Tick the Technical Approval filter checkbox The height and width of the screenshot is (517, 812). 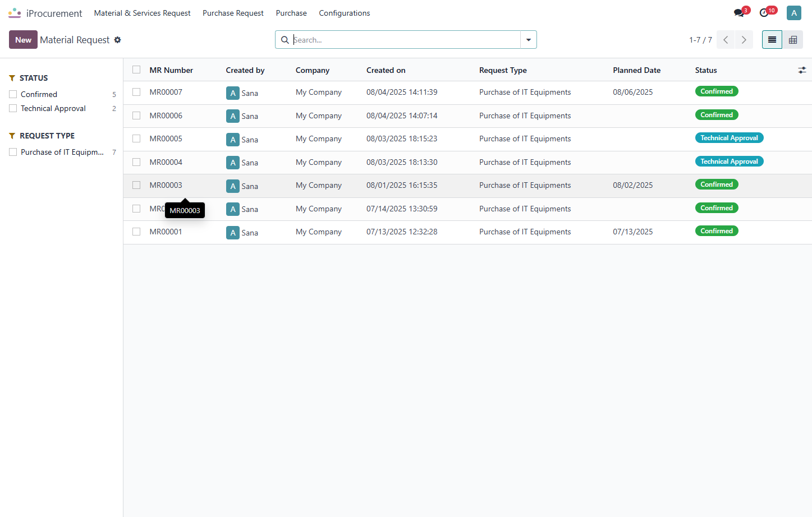click(x=13, y=108)
